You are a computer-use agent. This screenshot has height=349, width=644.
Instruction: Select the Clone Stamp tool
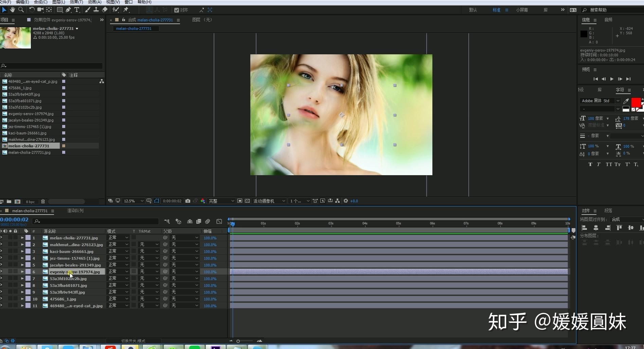[x=96, y=10]
